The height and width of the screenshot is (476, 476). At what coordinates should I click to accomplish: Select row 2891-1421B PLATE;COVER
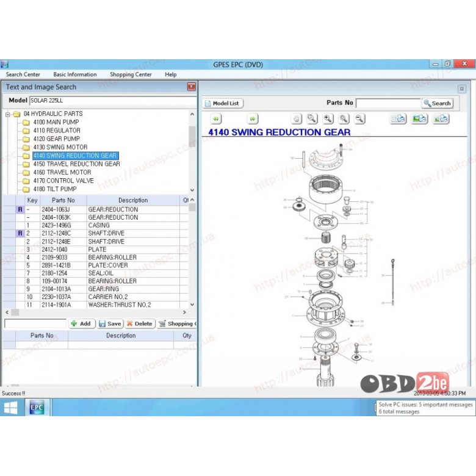pyautogui.click(x=96, y=265)
